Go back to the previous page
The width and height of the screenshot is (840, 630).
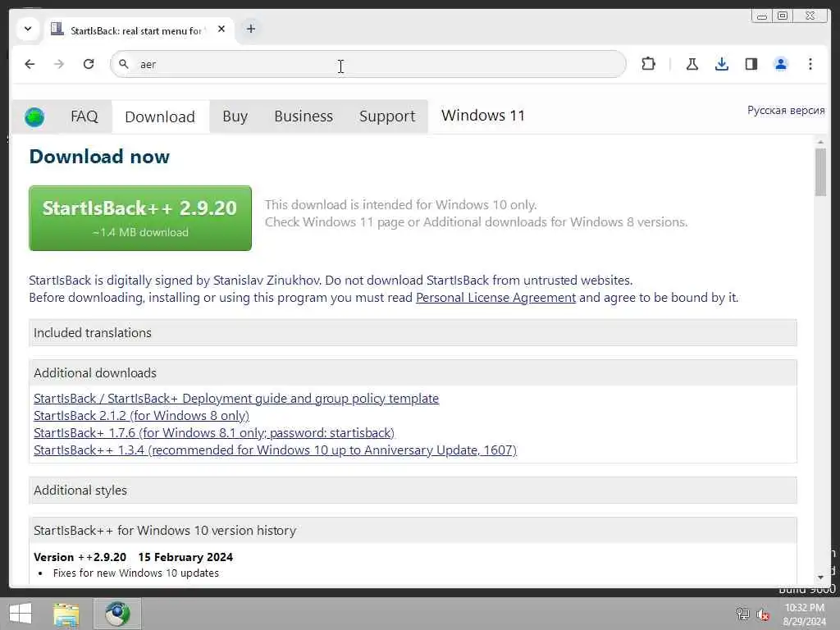point(30,64)
